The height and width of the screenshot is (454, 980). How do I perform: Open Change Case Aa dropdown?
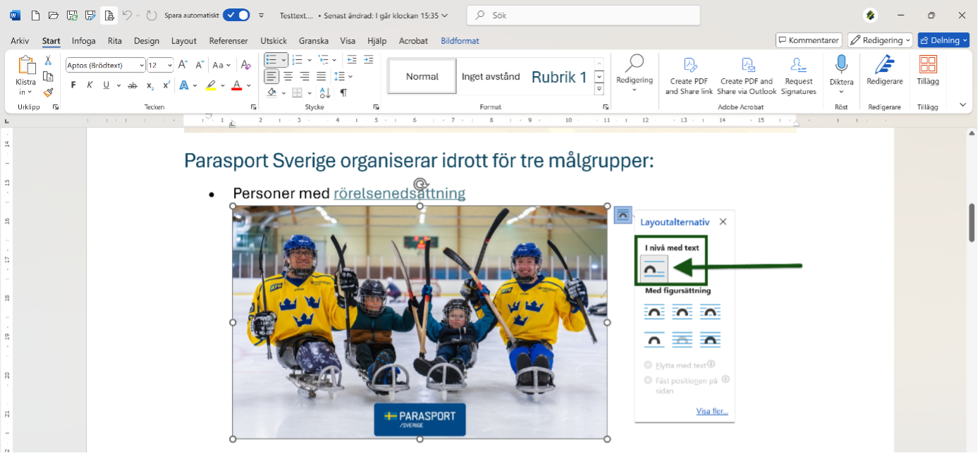[x=222, y=65]
